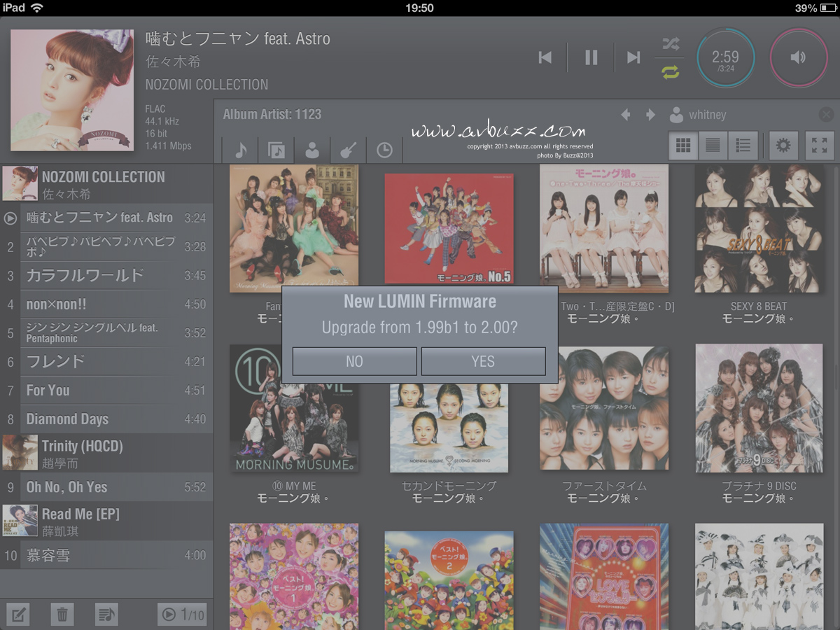Screen dimensions: 840x630
Task: Skip to the previous track
Action: tap(545, 57)
